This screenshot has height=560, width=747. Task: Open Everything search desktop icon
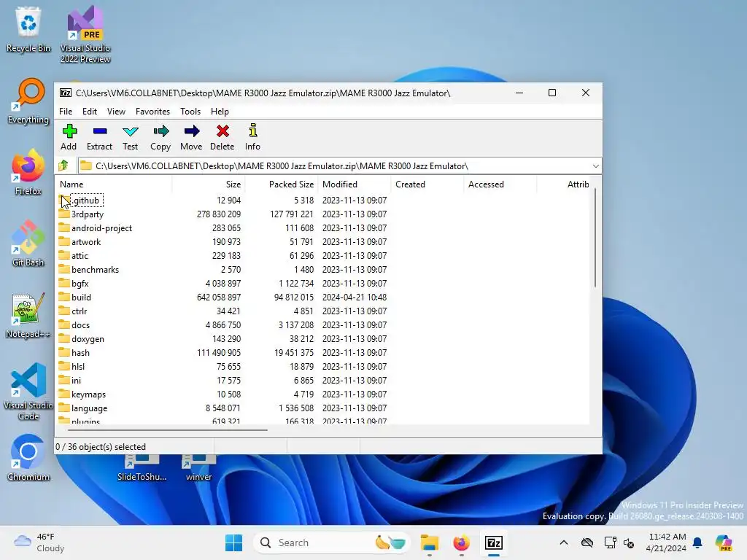coord(28,101)
